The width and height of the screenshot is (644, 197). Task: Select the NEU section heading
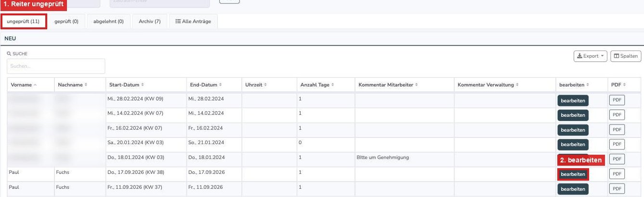point(10,37)
